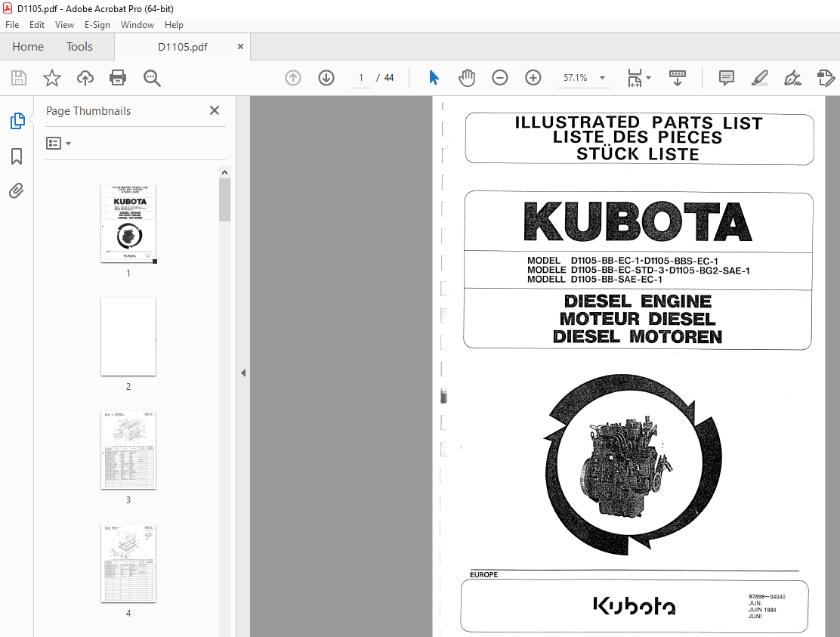
Task: Upload the file to cloud
Action: point(85,79)
